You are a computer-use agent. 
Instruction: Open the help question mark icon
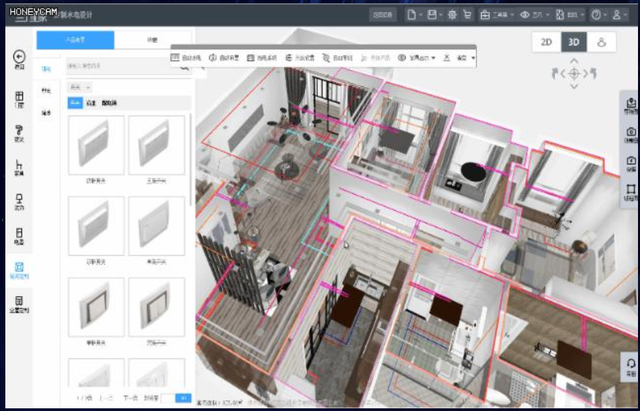pyautogui.click(x=596, y=15)
